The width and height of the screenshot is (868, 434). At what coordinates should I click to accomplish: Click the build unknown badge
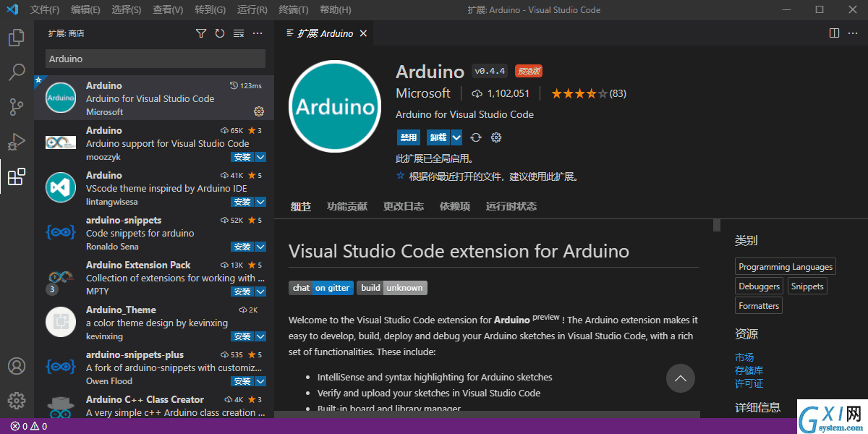coord(392,288)
